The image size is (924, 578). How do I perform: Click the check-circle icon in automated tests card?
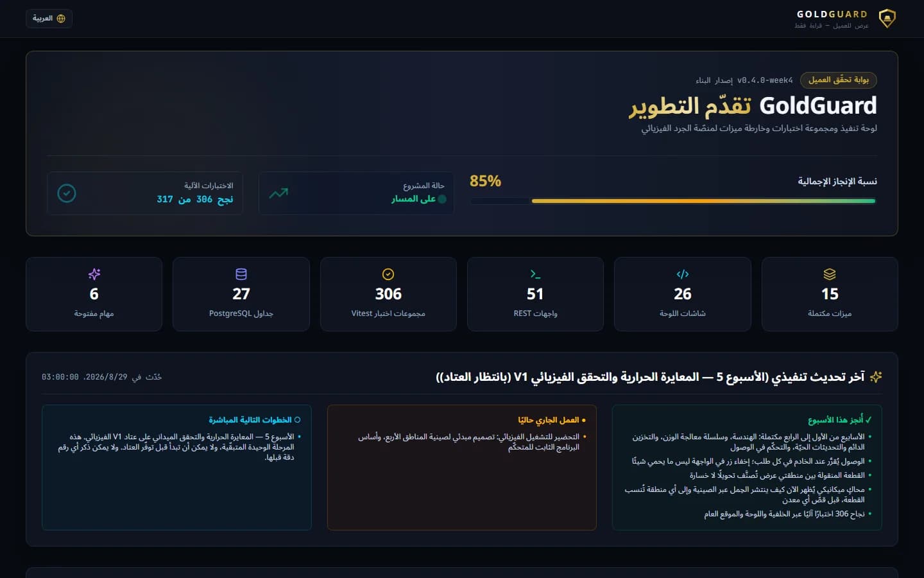point(67,193)
